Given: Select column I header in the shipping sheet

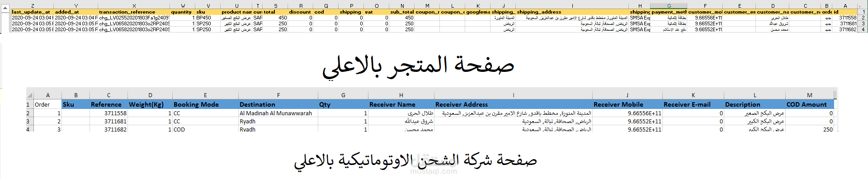Looking at the screenshot, I should coord(514,95).
